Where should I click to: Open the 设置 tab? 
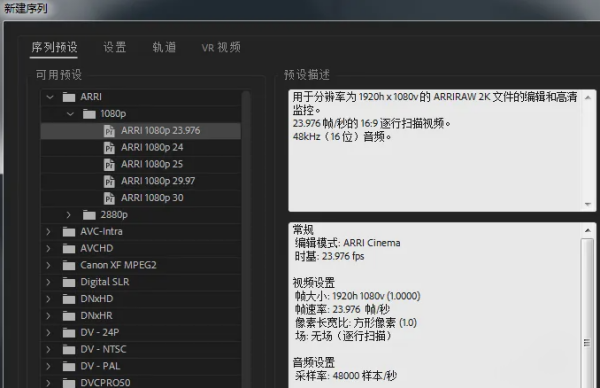114,47
